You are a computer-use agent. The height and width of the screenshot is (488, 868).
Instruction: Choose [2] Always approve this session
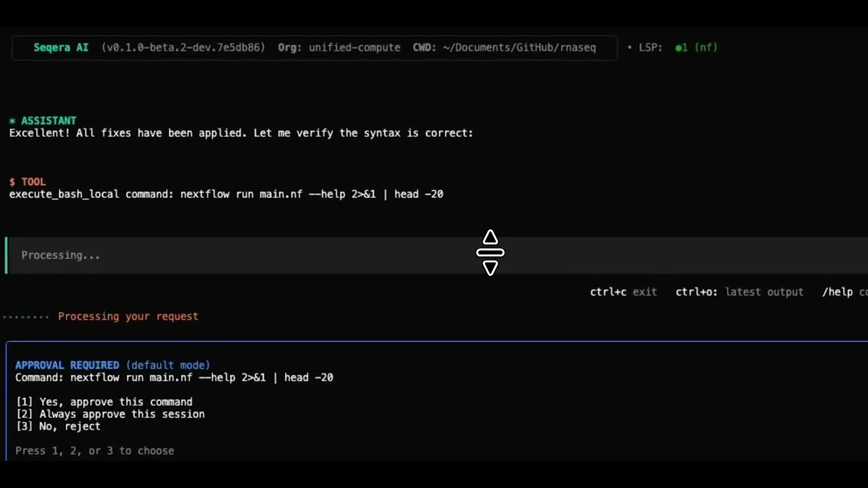coord(110,414)
